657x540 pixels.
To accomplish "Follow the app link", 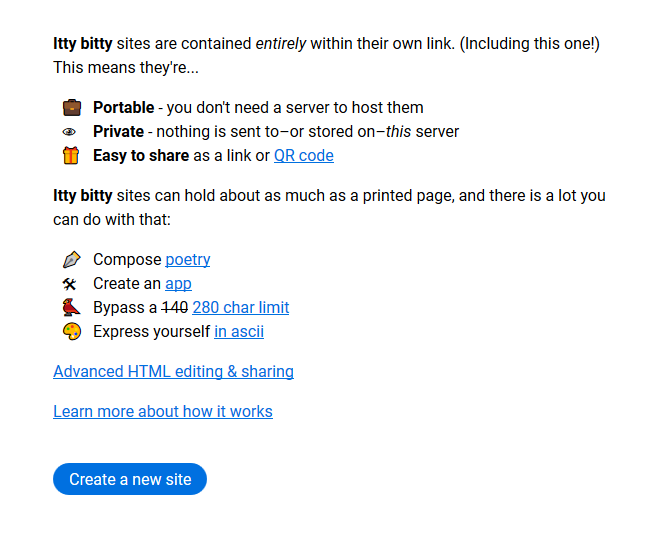I will (178, 284).
